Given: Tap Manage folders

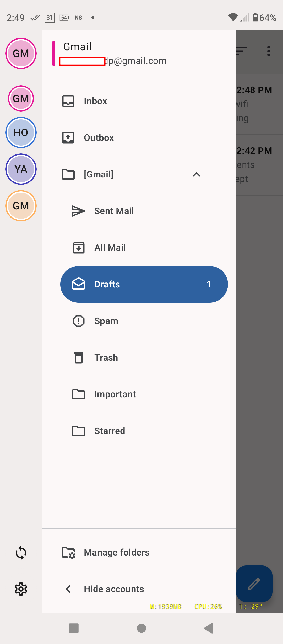Looking at the screenshot, I should tap(117, 552).
